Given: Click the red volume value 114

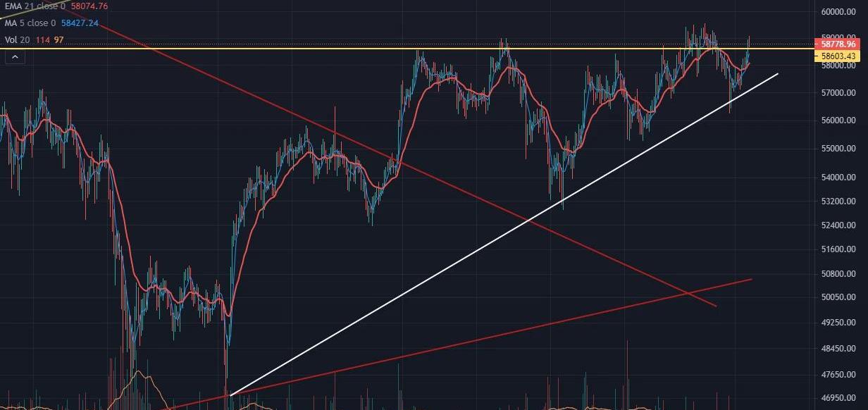Looking at the screenshot, I should click(x=43, y=40).
